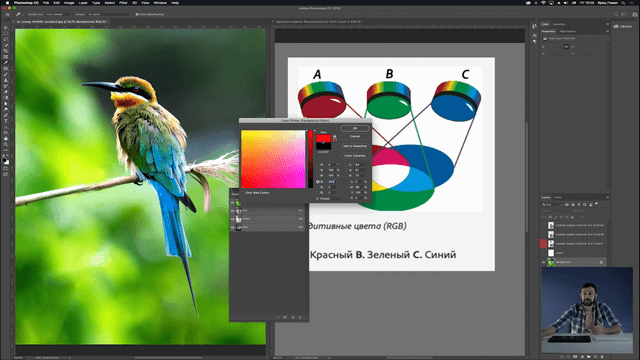This screenshot has width=640, height=360.
Task: Click the out-of-gamut warning icon in Color Picker
Action: click(x=335, y=136)
